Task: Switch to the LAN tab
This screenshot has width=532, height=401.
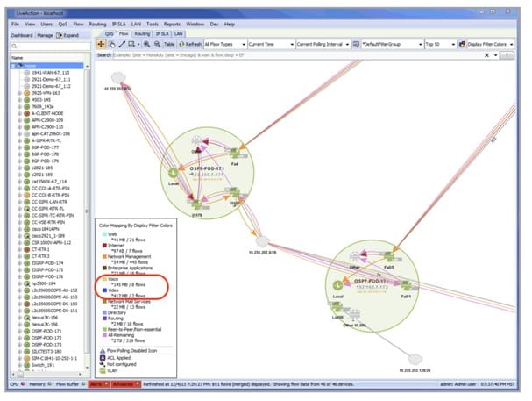Action: pyautogui.click(x=179, y=34)
